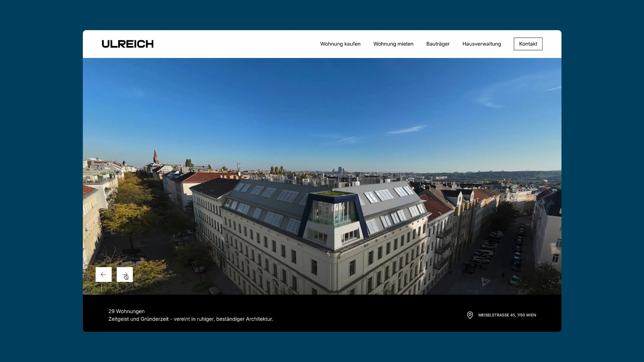
Task: Advance to next slide with right arrow
Action: tap(125, 275)
